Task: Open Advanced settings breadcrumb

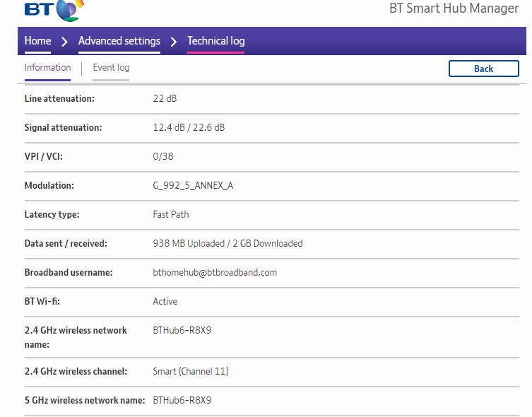Action: (x=119, y=41)
